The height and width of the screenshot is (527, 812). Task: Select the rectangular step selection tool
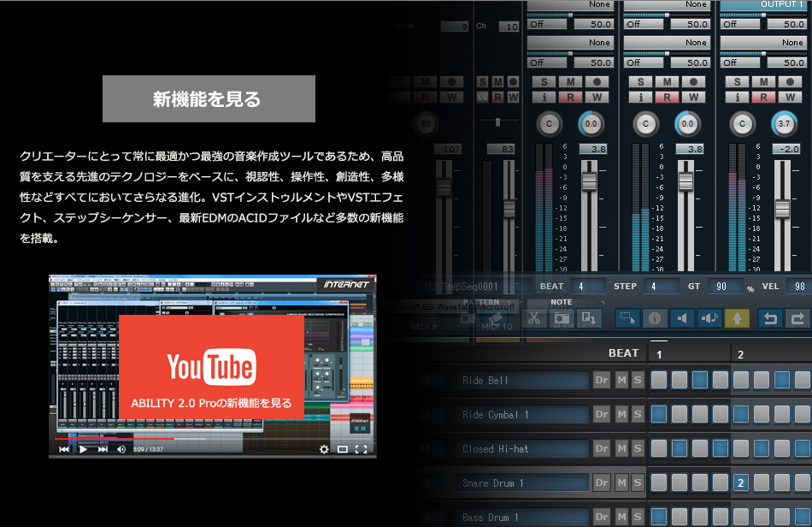[x=628, y=318]
